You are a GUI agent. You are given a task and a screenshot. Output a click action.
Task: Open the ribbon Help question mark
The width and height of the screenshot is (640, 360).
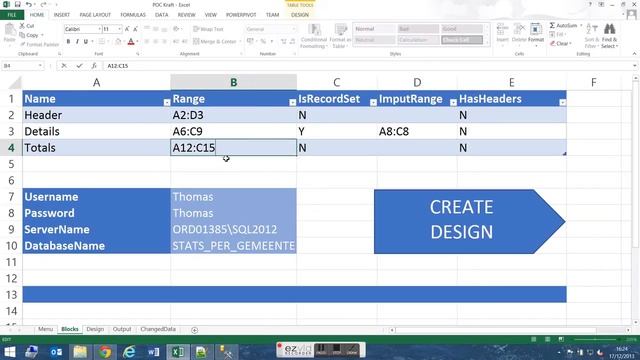(590, 4)
